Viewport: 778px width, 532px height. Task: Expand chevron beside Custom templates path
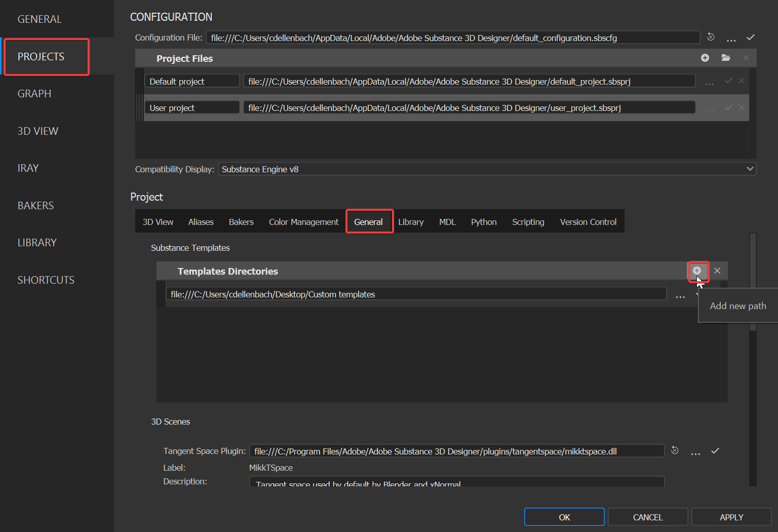698,294
